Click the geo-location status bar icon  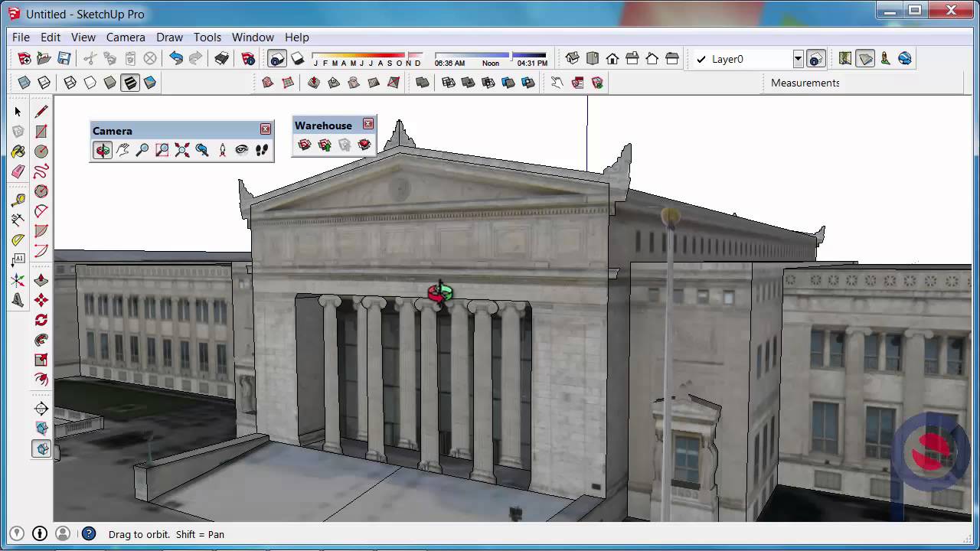pyautogui.click(x=17, y=534)
